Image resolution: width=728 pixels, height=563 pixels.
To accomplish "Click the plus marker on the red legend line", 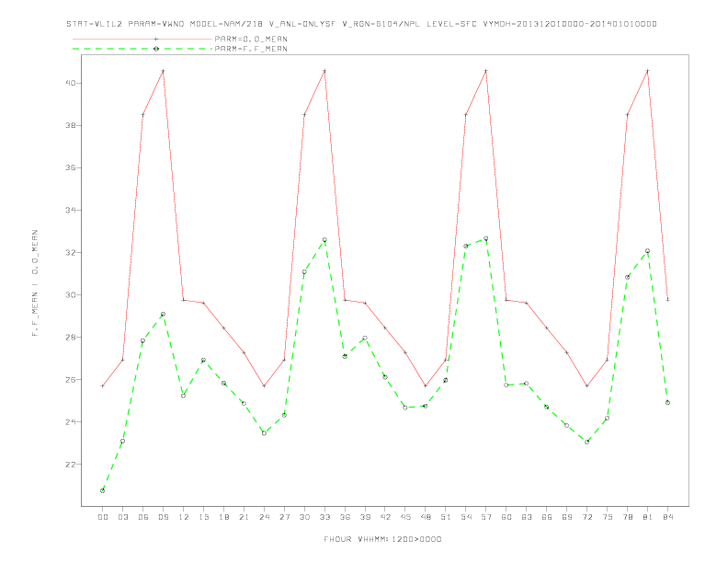I will (x=156, y=39).
